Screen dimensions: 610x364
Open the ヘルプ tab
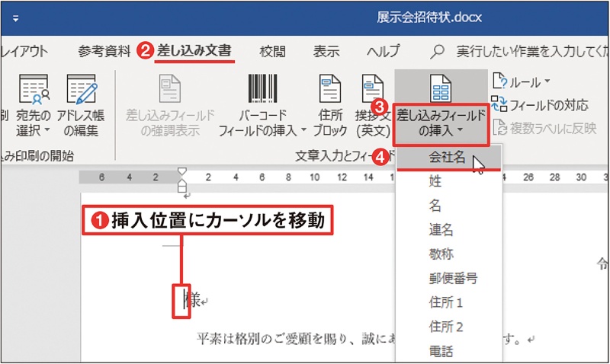pos(383,51)
